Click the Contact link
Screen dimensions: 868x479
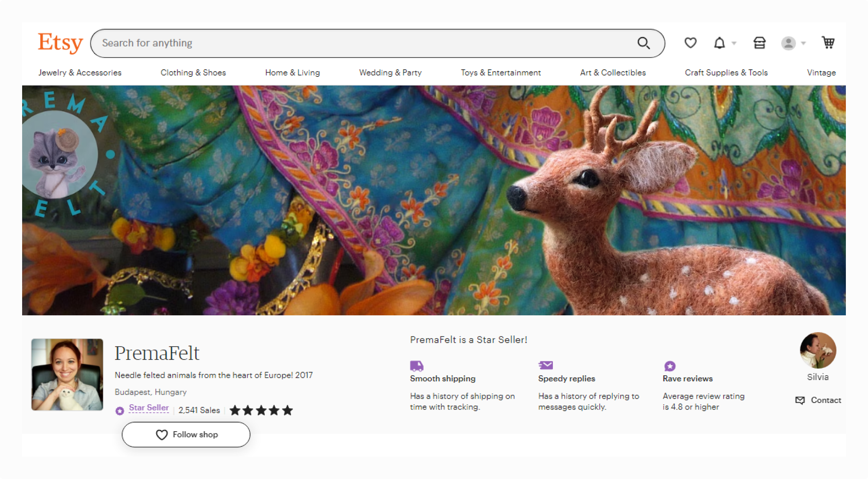point(826,400)
